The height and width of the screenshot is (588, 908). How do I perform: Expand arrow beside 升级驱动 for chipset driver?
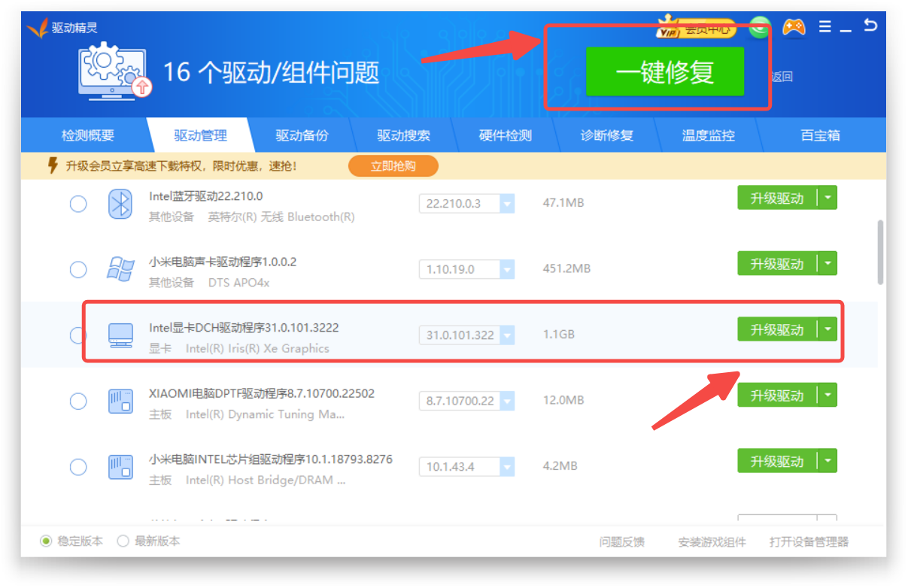[x=828, y=461]
